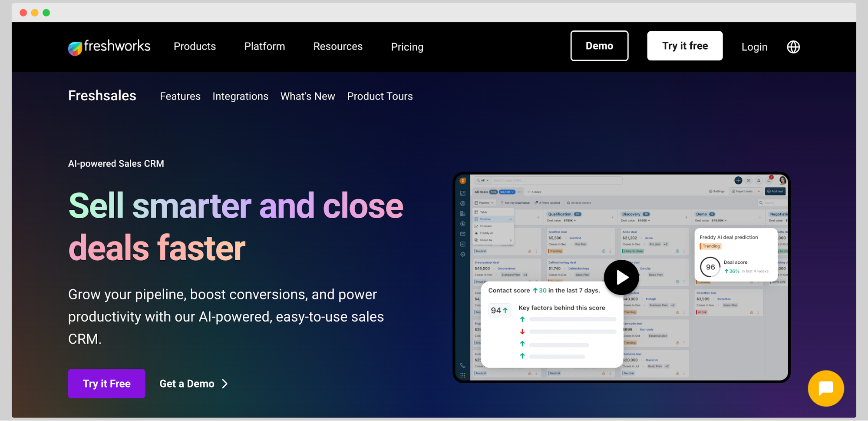Expand the Discovery deal value $450K dropdown

click(x=644, y=220)
